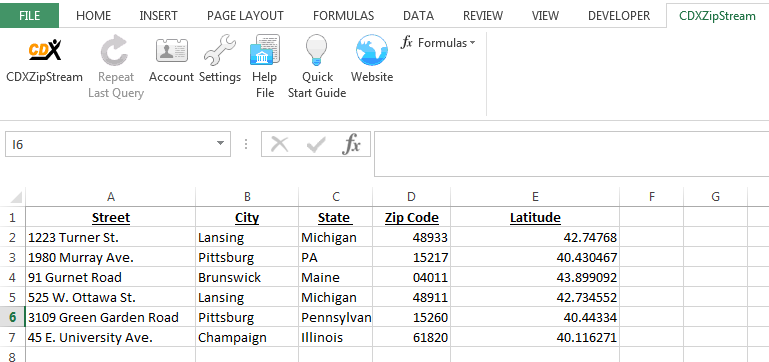Select cell containing 525 W. Ottawa St.
Image resolution: width=769 pixels, height=362 pixels.
click(x=111, y=298)
